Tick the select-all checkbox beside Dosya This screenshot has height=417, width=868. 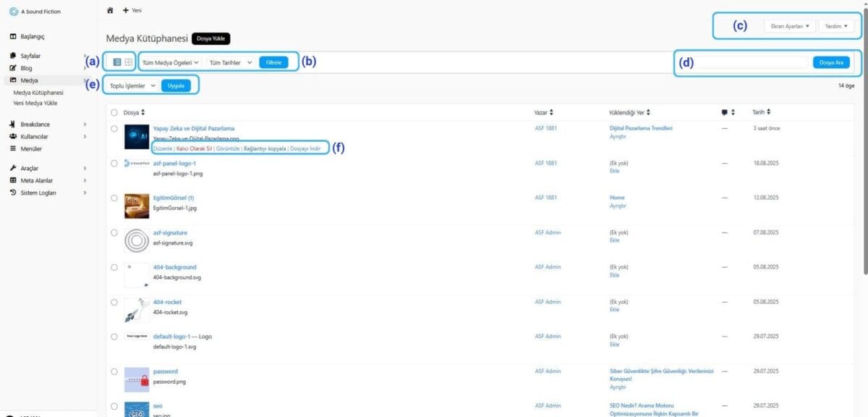[x=114, y=112]
